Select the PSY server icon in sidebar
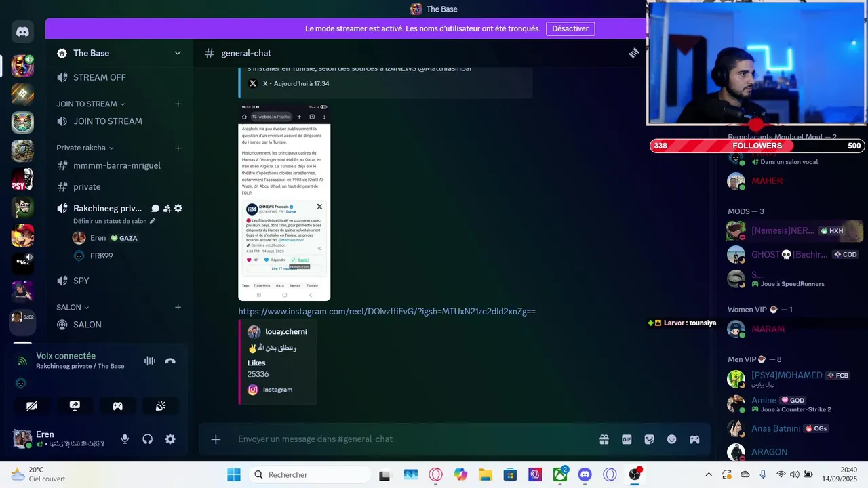The image size is (868, 488). click(22, 179)
